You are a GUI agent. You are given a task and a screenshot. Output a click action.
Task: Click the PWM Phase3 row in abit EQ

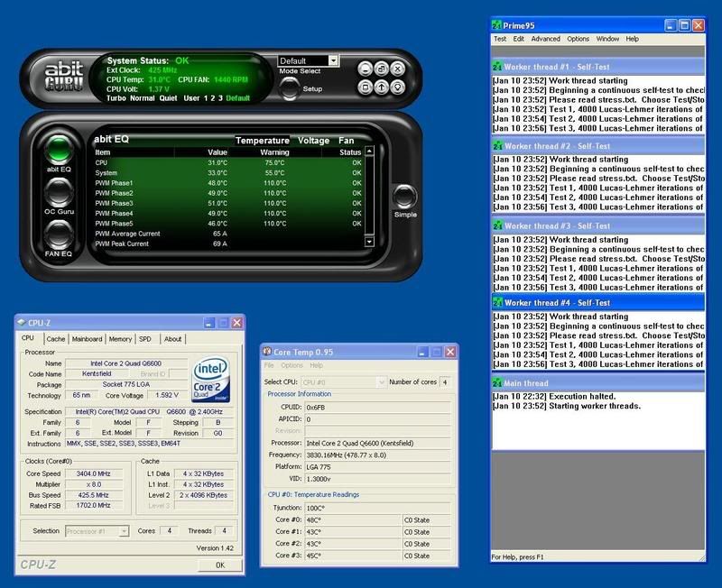(228, 203)
